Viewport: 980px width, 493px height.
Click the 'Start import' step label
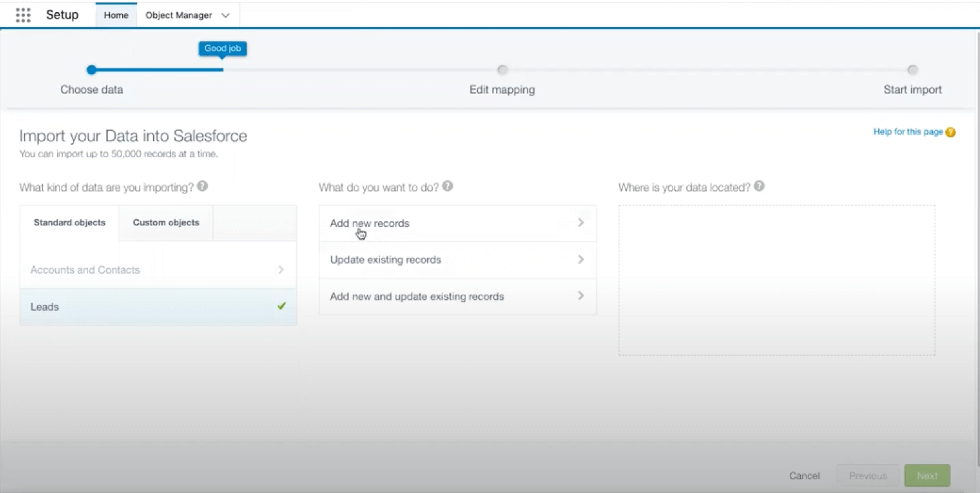click(913, 90)
